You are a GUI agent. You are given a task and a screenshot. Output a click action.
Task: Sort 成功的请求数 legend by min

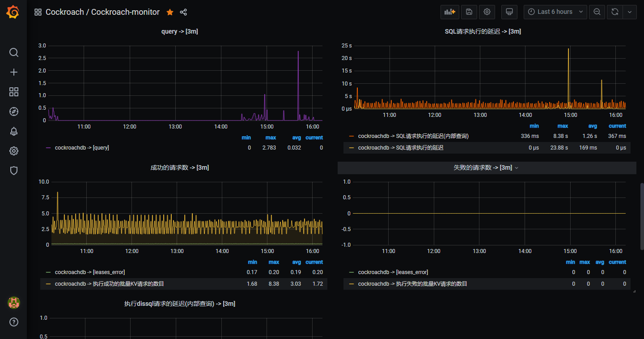(253, 262)
